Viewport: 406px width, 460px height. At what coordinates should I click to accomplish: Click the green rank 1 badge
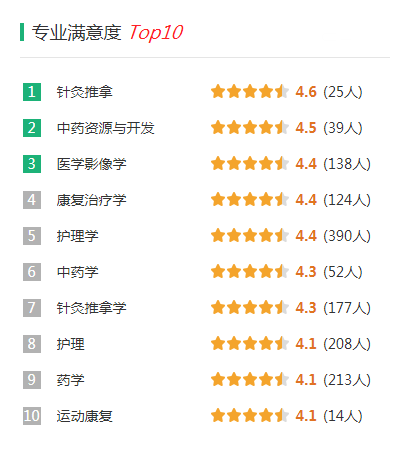(x=32, y=92)
